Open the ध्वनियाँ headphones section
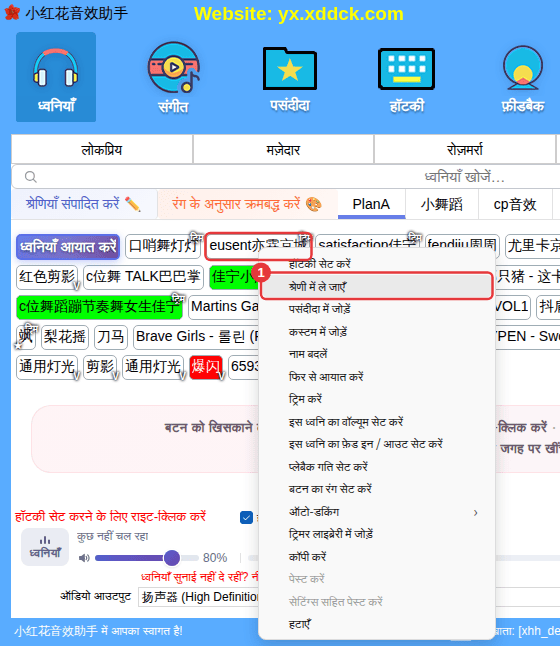The image size is (560, 646). pyautogui.click(x=56, y=77)
